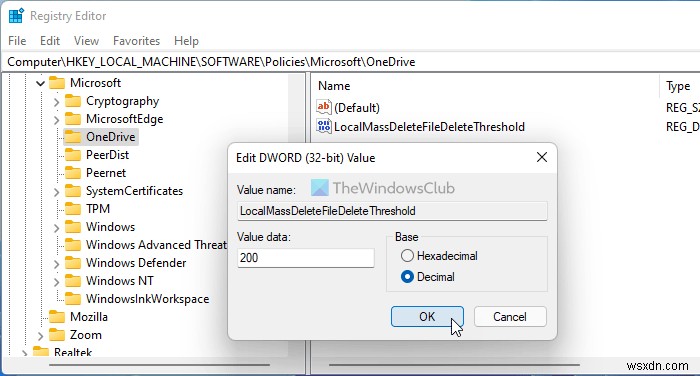
Task: Click the (Default) string value icon
Action: (323, 107)
